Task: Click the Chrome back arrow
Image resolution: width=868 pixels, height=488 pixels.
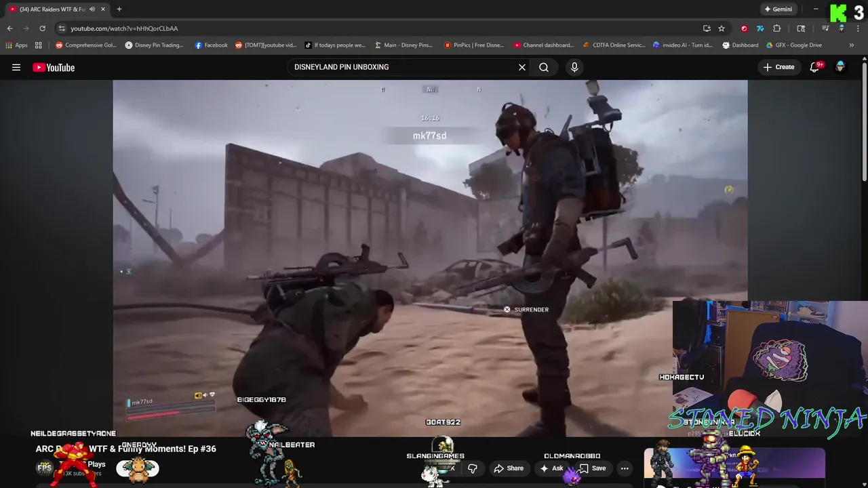Action: (9, 28)
